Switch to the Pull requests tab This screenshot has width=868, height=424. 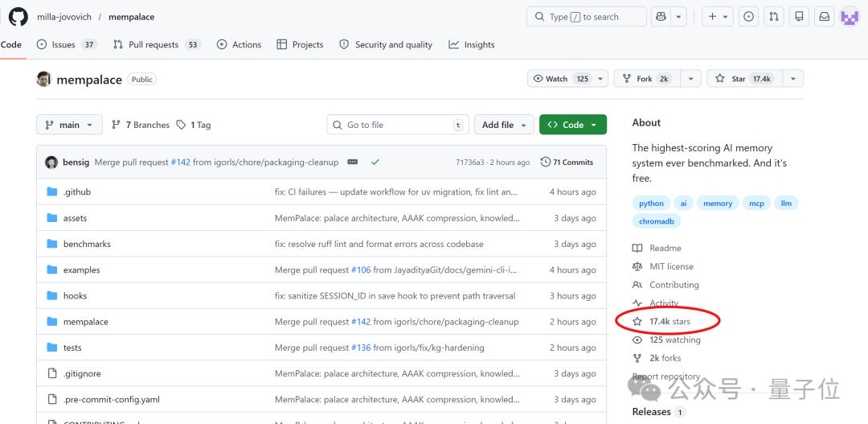pyautogui.click(x=157, y=45)
